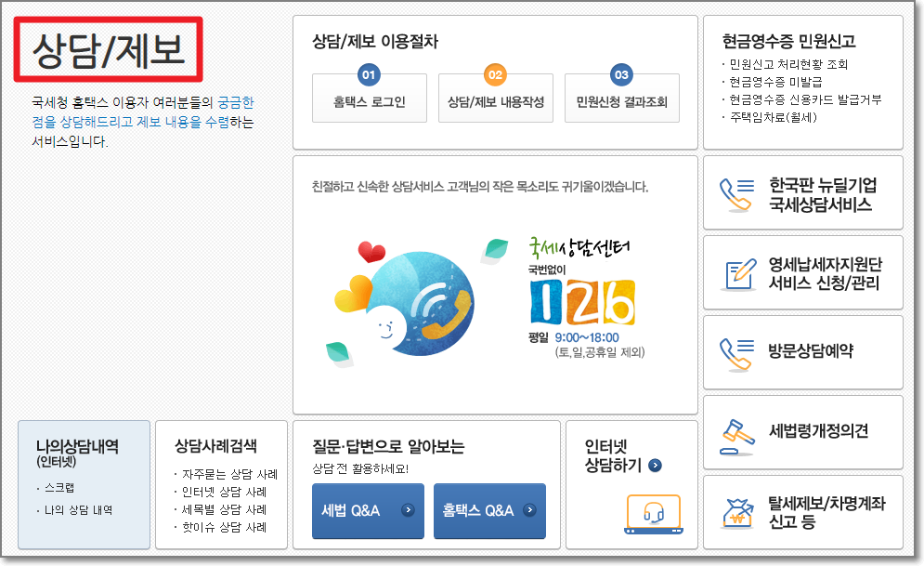Click (토,일,공휴일 제외) text
This screenshot has height=566, width=924.
[x=600, y=352]
